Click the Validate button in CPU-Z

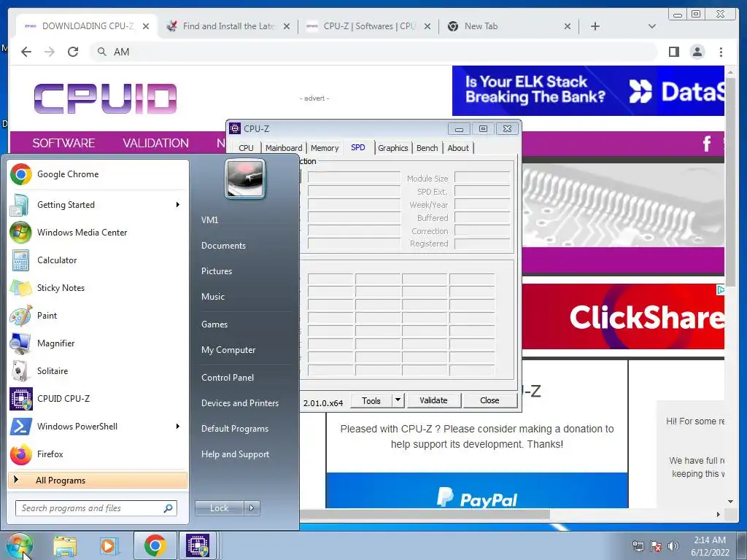tap(433, 400)
